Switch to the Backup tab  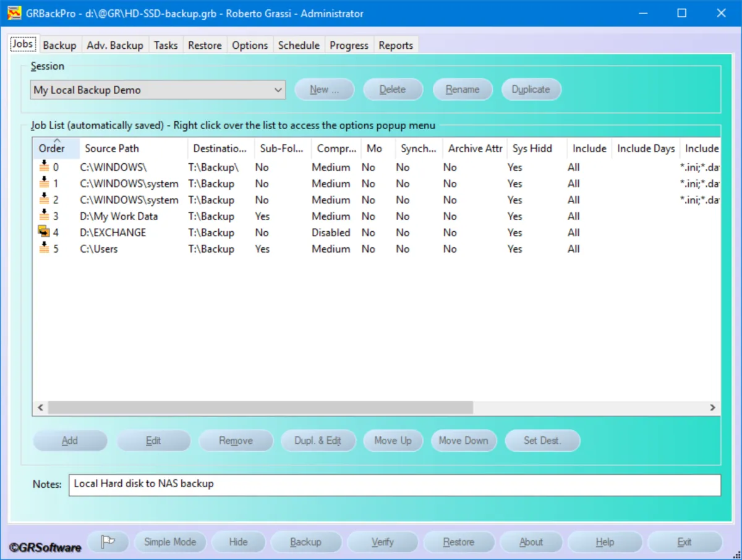(x=59, y=45)
